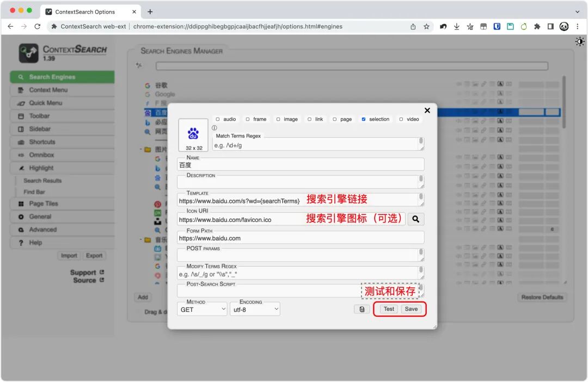Viewport: 588px width, 382px height.
Task: Open the Context Menu section
Action: 62,90
